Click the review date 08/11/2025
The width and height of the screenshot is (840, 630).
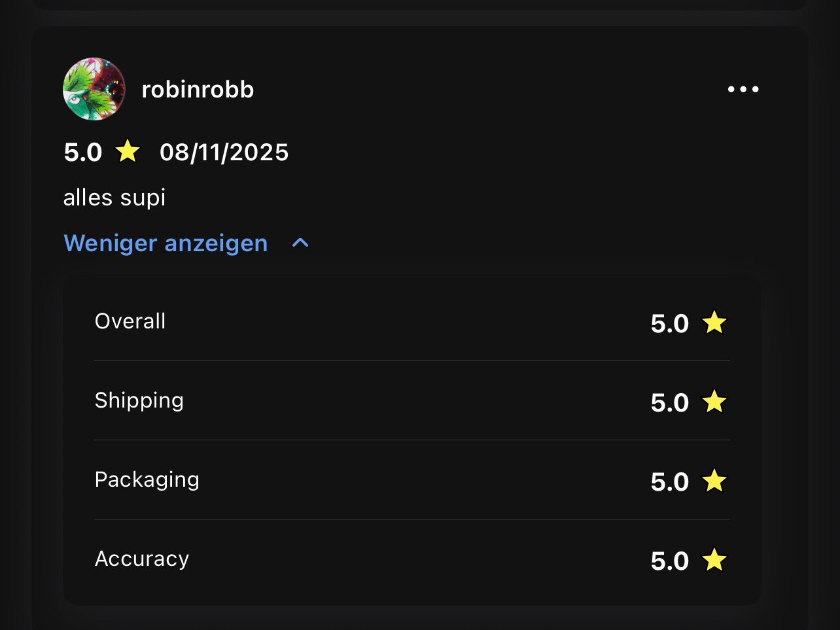click(224, 152)
